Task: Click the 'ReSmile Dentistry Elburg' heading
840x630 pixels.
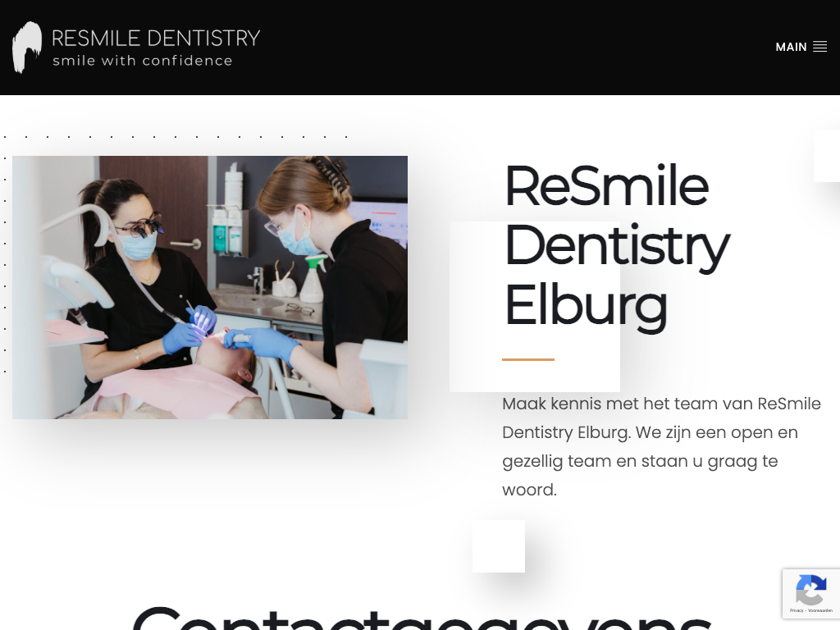Action: pyautogui.click(x=617, y=245)
